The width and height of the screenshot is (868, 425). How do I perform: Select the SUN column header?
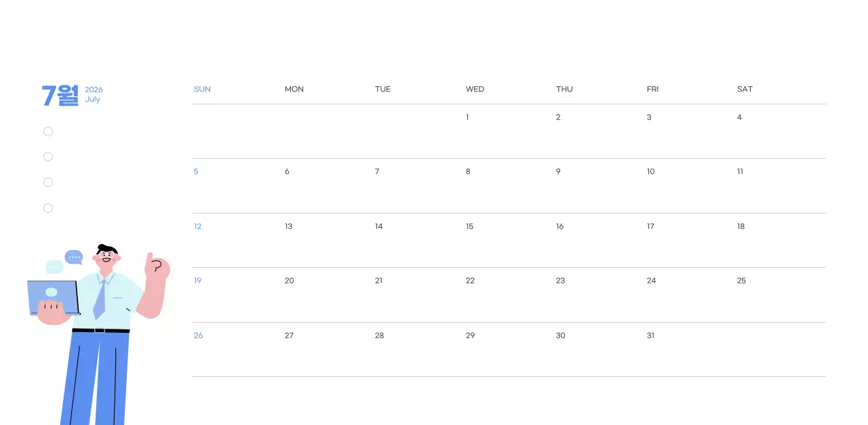(202, 89)
